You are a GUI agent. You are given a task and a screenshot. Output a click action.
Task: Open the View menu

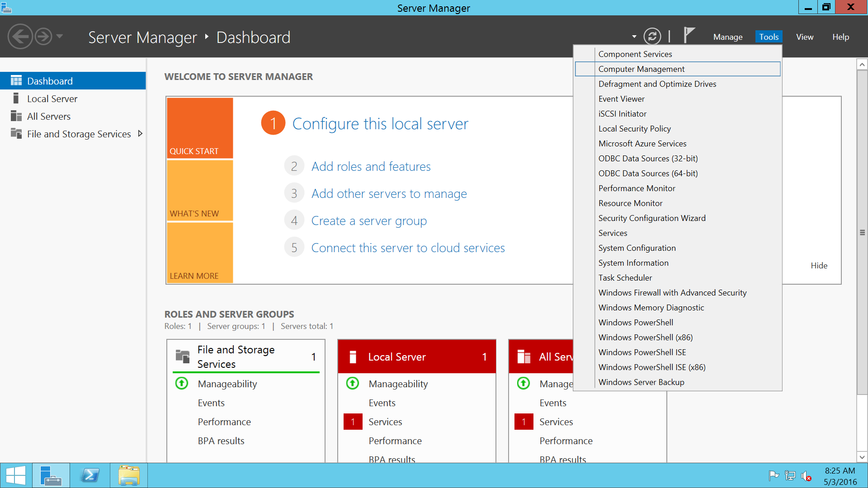coord(805,37)
